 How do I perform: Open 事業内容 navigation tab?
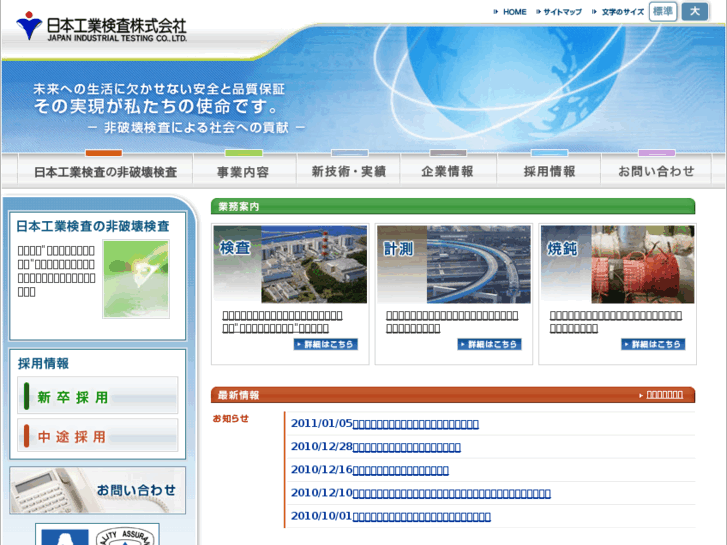coord(243,172)
